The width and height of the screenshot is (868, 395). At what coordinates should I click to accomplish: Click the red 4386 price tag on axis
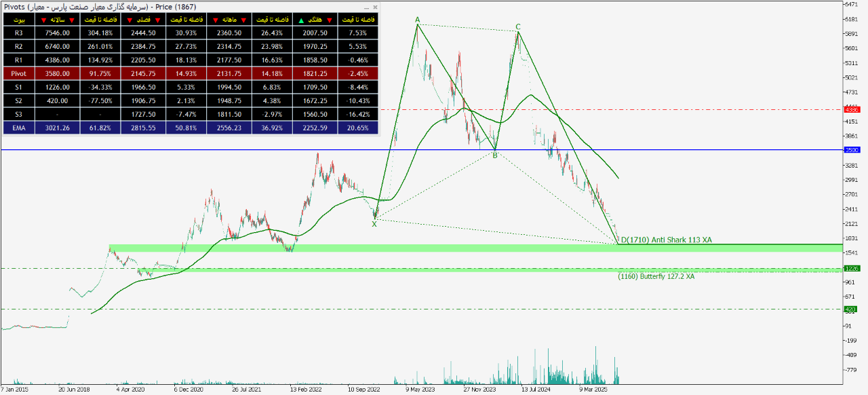851,109
